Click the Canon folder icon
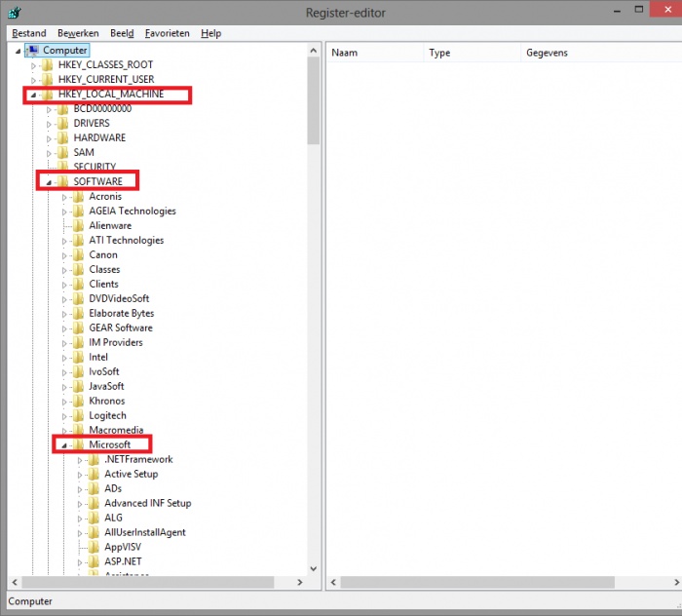The width and height of the screenshot is (682, 616). (78, 255)
